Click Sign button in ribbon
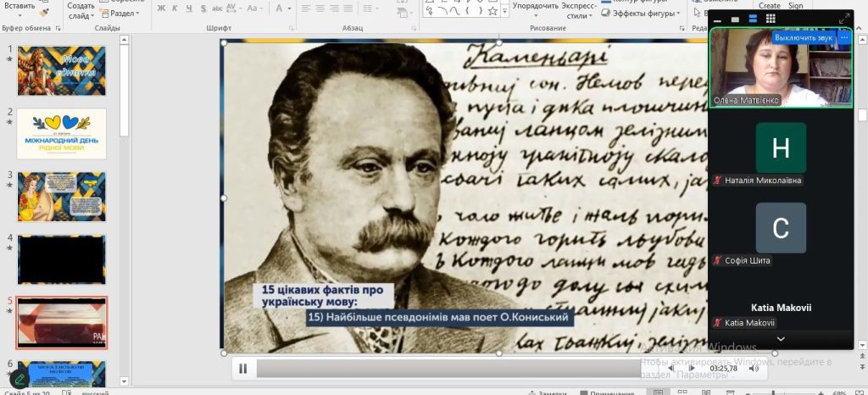Viewport: 868px width, 395px height. point(795,6)
